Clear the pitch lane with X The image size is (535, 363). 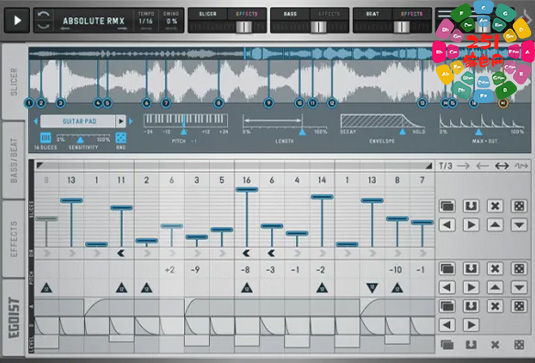495,269
